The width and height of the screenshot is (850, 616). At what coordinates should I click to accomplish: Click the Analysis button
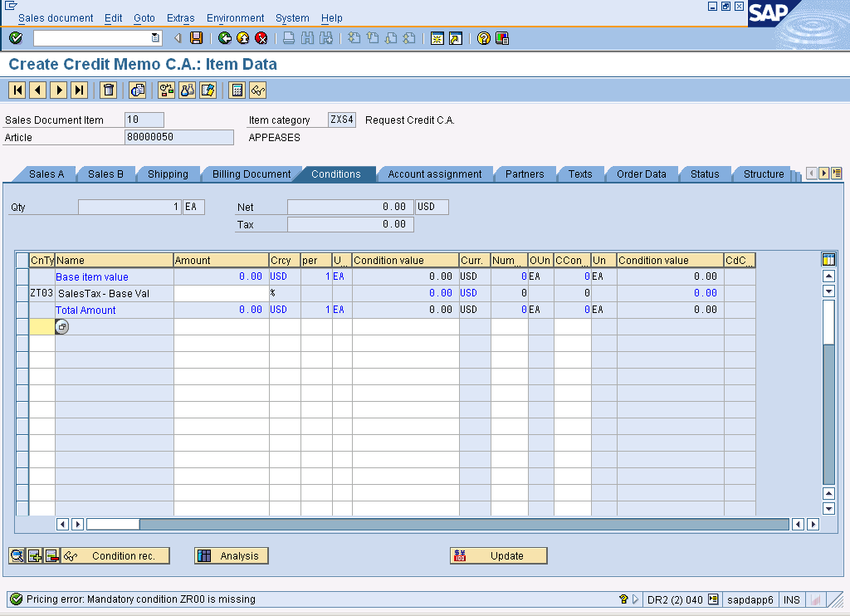point(232,555)
